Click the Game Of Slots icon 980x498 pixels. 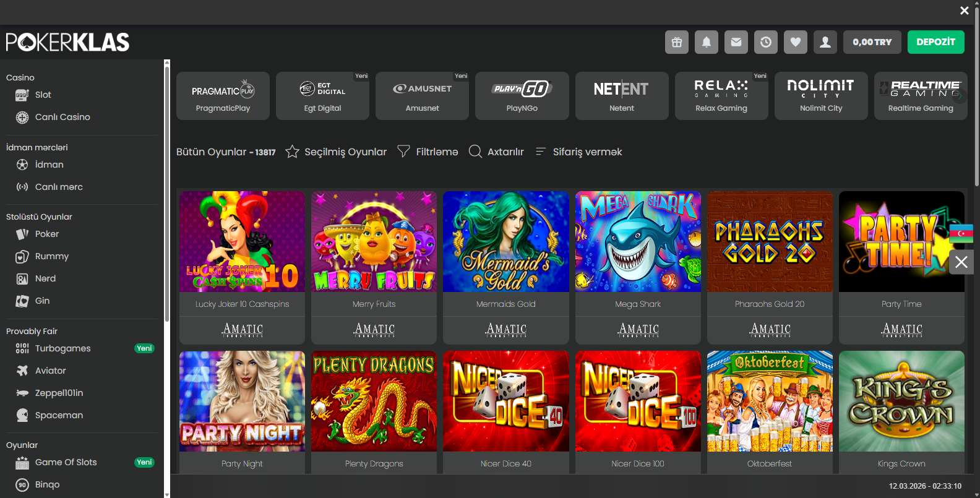(x=22, y=463)
